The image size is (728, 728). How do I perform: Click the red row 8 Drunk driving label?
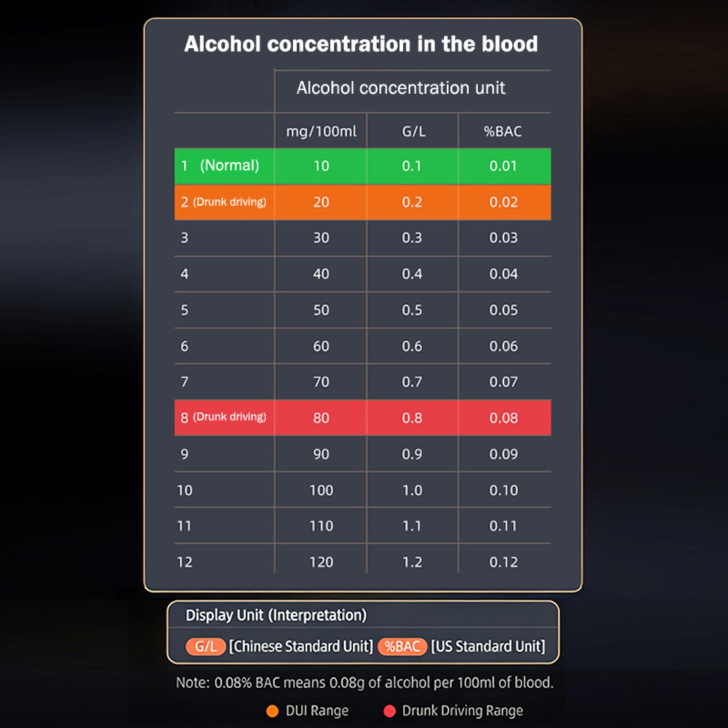click(224, 417)
